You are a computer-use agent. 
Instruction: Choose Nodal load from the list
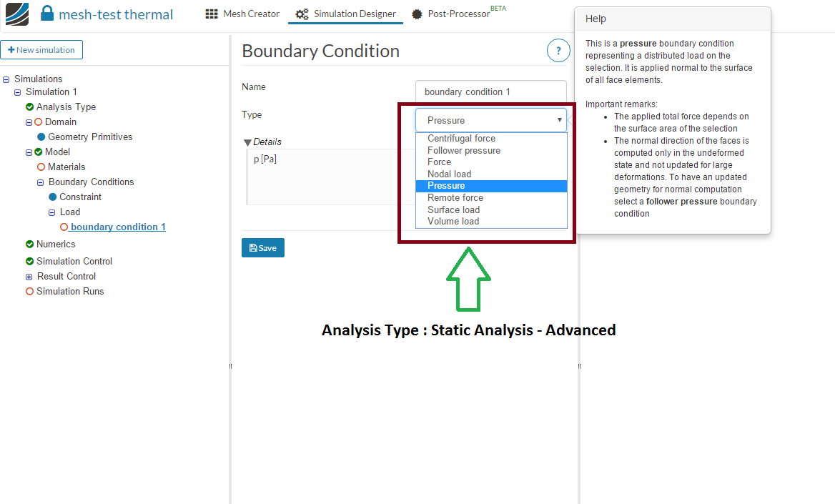pyautogui.click(x=491, y=174)
